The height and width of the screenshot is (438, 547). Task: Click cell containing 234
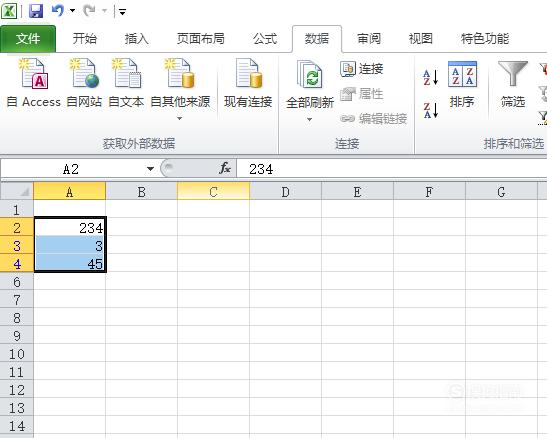(x=70, y=227)
